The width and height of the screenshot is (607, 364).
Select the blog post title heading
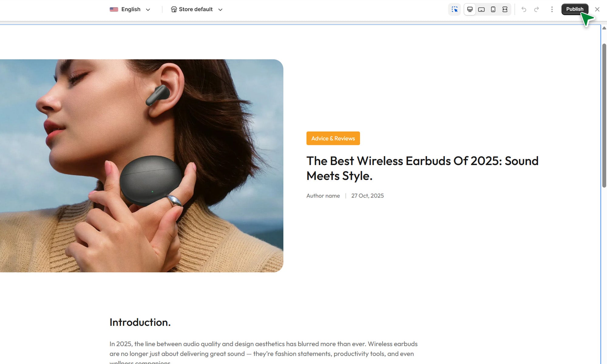coord(422,168)
